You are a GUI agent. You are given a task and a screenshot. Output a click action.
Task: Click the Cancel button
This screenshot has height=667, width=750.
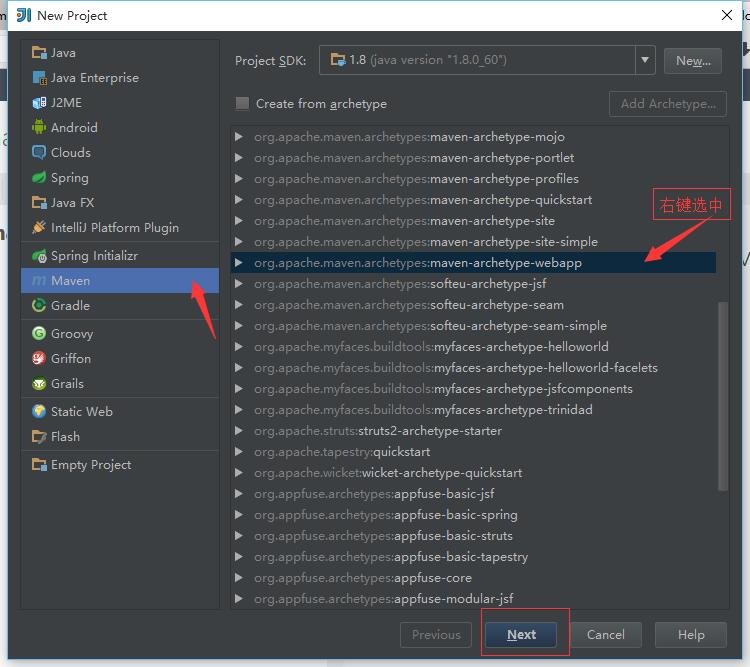606,634
